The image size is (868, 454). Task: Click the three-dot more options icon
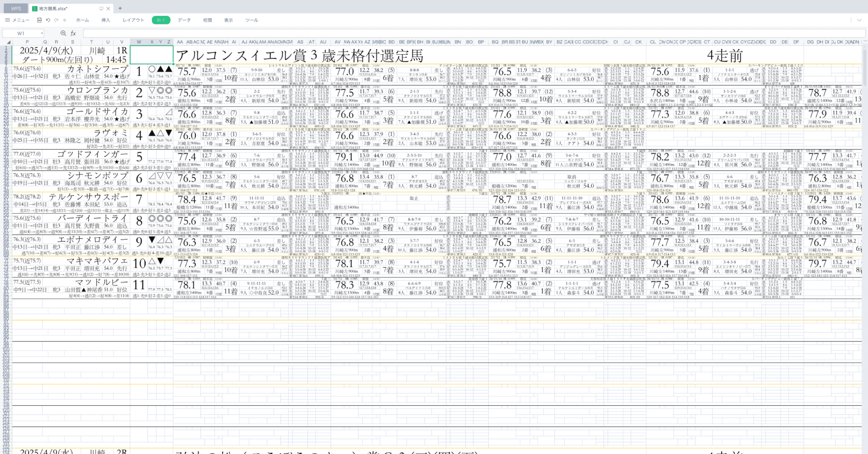[851, 20]
